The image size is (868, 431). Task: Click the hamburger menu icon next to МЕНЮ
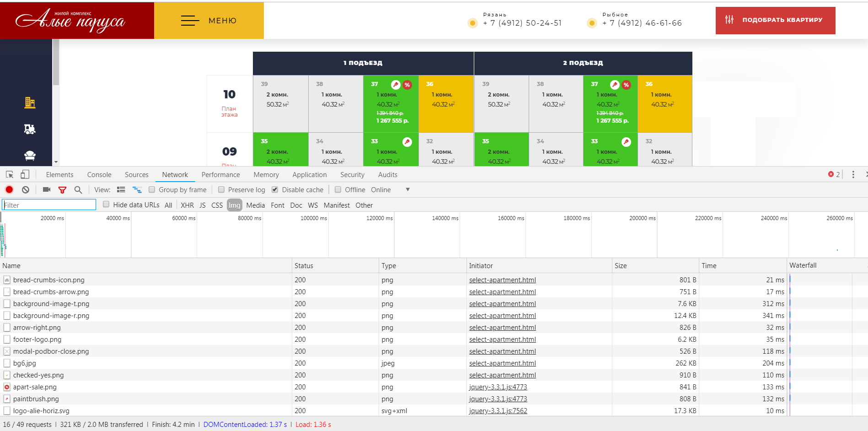tap(190, 21)
